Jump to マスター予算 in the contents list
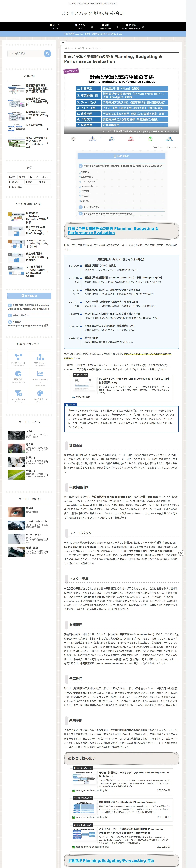The image size is (196, 868). pyautogui.click(x=87, y=186)
